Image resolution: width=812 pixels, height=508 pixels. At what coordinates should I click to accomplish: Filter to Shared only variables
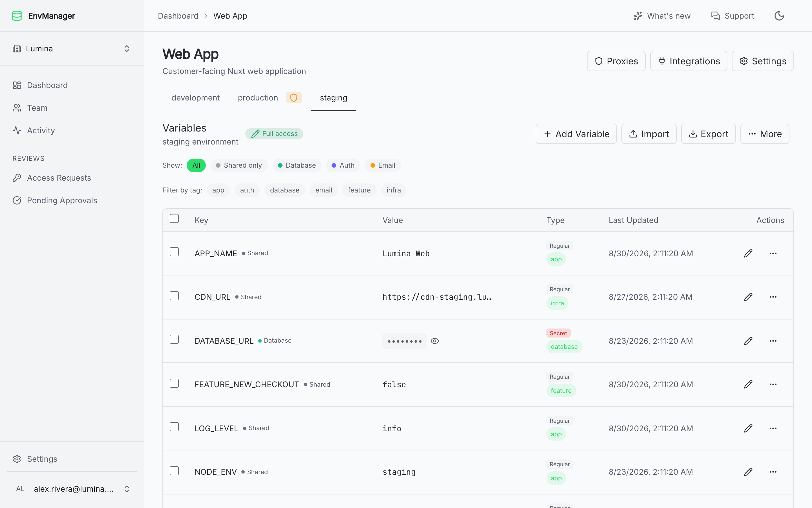coord(239,165)
